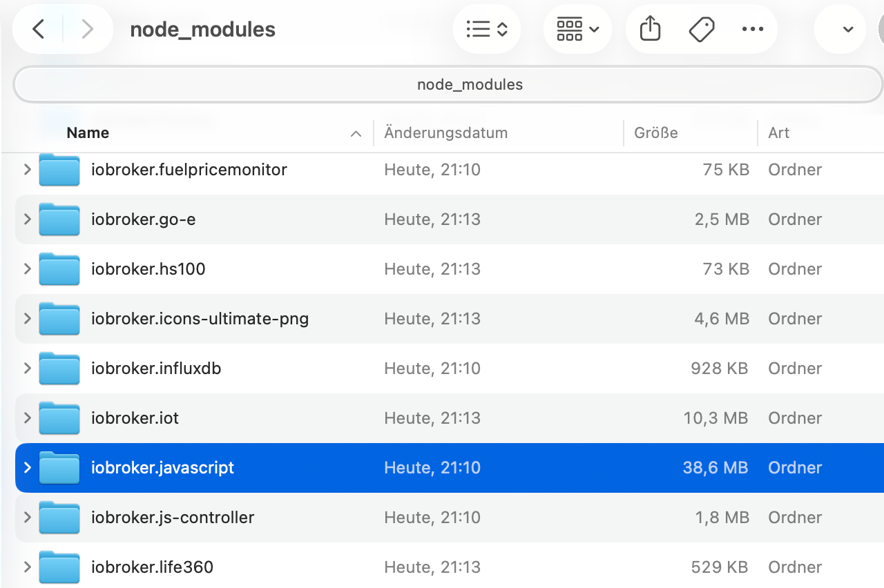Select the file name iobroker.life360
Screen dimensions: 884x588
pyautogui.click(x=152, y=567)
